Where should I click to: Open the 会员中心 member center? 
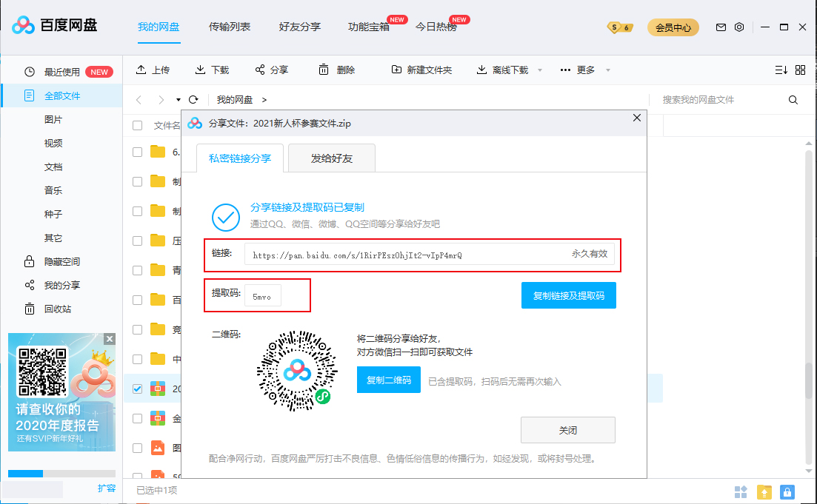tap(673, 27)
